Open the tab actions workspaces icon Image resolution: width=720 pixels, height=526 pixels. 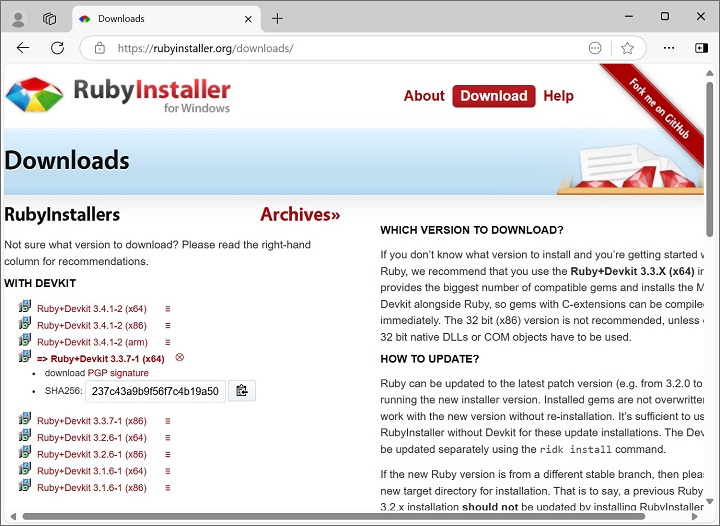click(49, 19)
